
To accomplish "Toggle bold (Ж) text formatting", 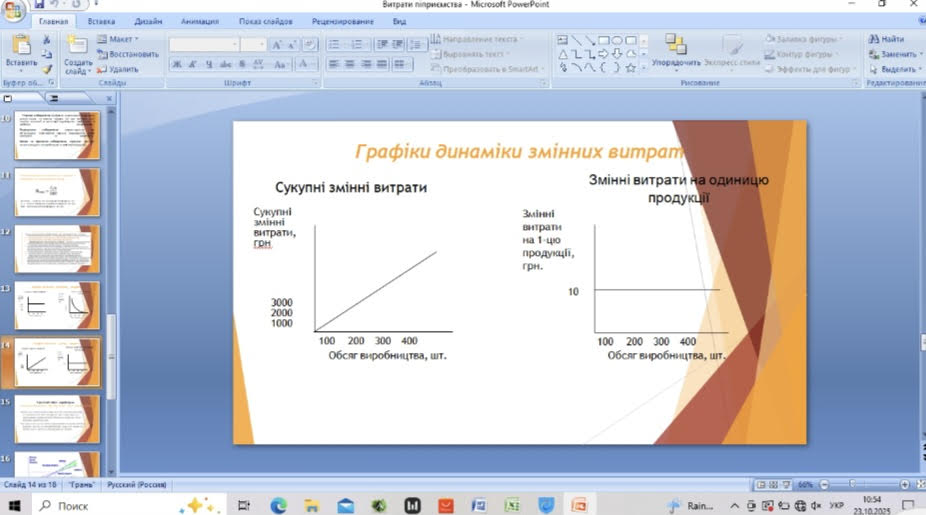I will (x=176, y=64).
